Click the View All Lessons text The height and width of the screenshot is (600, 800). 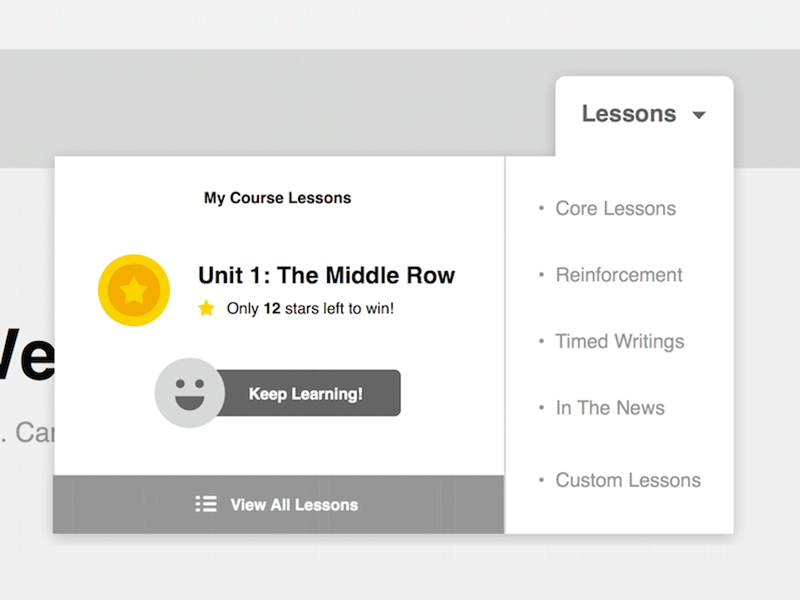coord(294,505)
